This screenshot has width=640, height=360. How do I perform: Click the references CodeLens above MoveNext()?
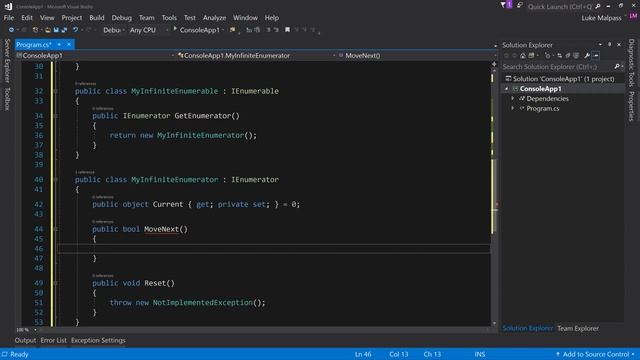[x=103, y=222]
